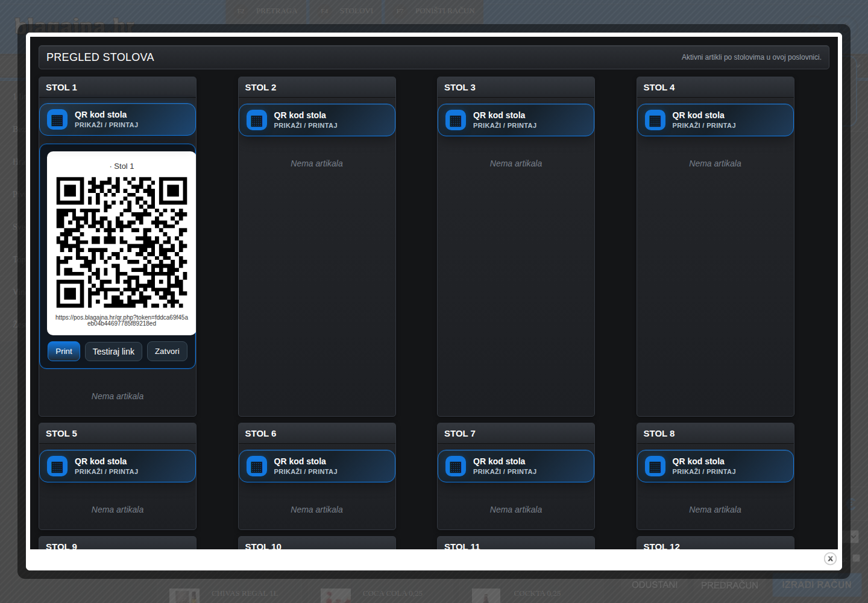Click the Stol 1 QR code image
The image size is (868, 603).
(122, 242)
